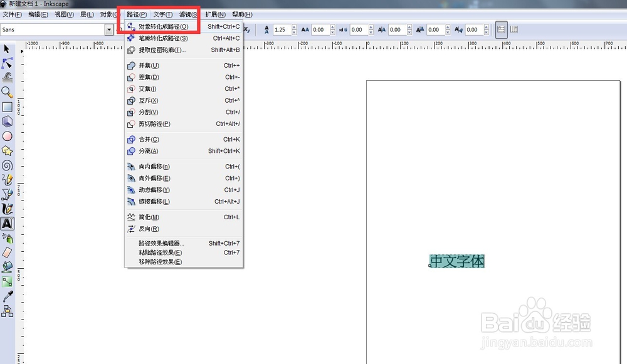The width and height of the screenshot is (627, 364).
Task: Select the Ellipse tool
Action: 8,137
